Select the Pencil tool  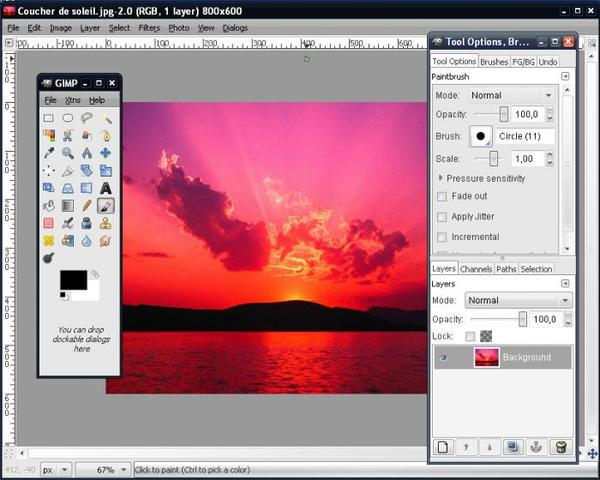87,206
